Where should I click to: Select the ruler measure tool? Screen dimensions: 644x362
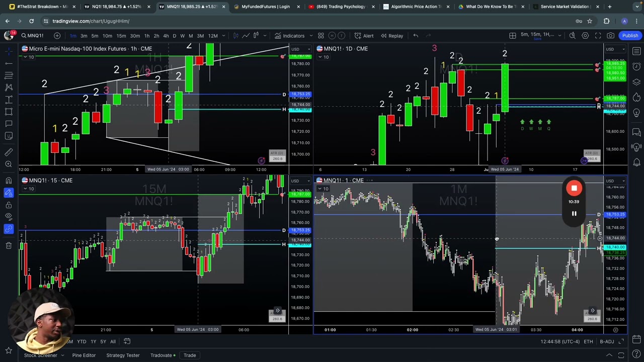click(x=9, y=152)
